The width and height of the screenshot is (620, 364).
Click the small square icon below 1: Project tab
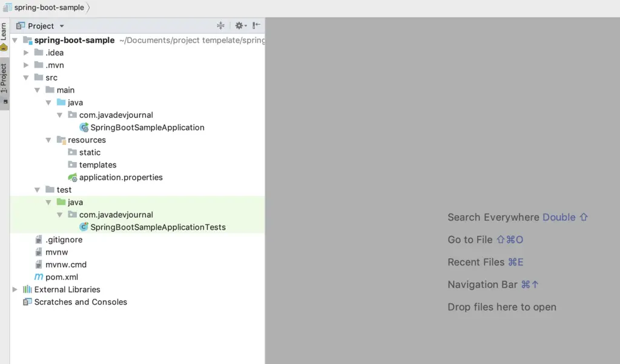pyautogui.click(x=5, y=102)
